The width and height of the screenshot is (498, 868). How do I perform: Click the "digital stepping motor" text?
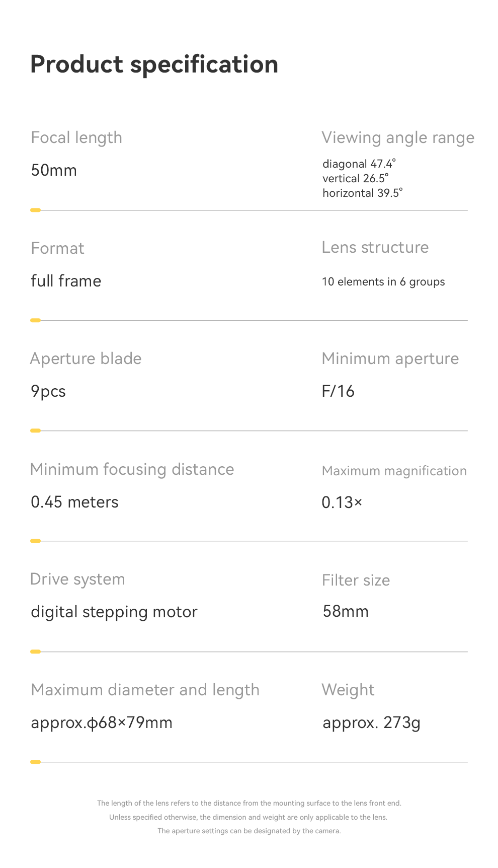[x=114, y=612]
